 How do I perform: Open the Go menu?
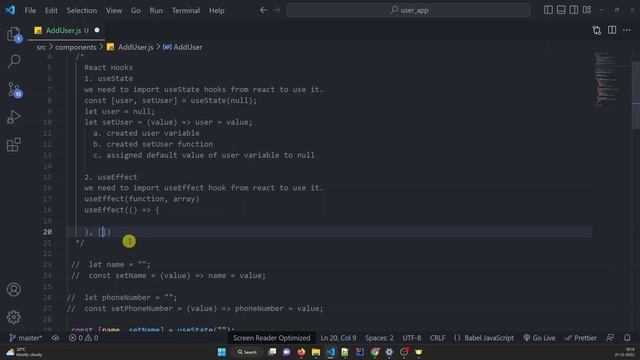pyautogui.click(x=136, y=11)
